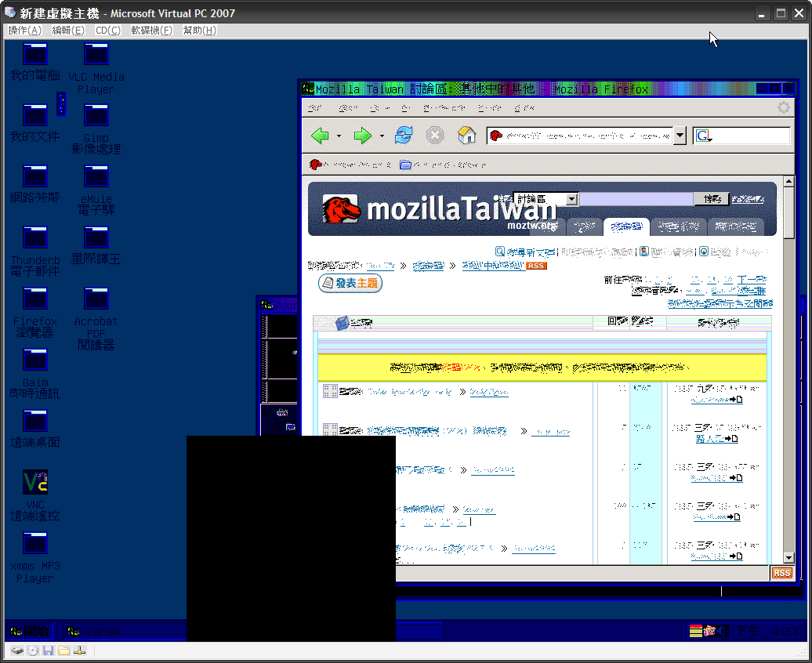
Task: Open the 討論區 search scope dropdown
Action: coord(571,199)
